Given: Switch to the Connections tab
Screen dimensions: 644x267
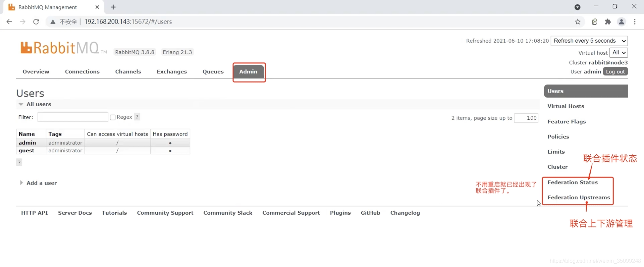Looking at the screenshot, I should [x=82, y=71].
